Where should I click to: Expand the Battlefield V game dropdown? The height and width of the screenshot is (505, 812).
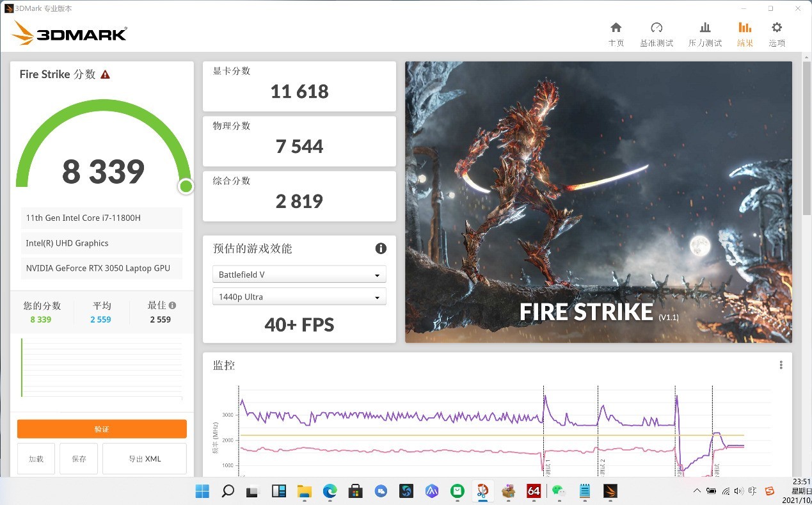click(299, 275)
